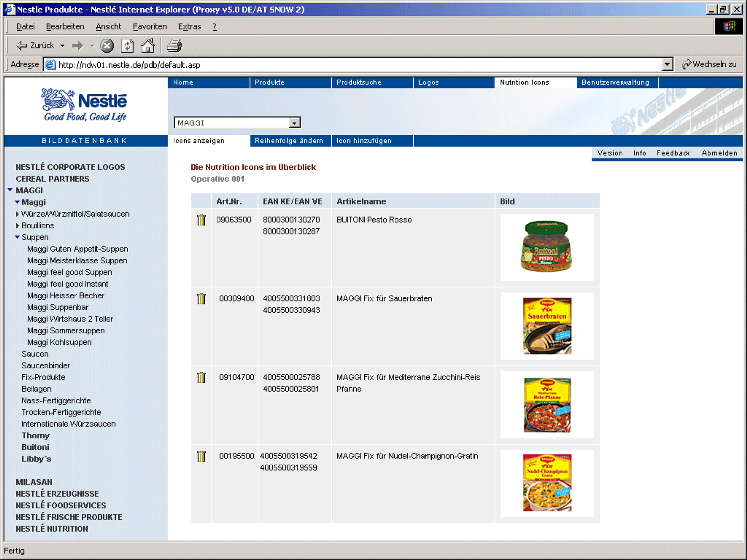Click the forward arrow navigation icon
Screen dimensions: 747x560
[x=78, y=45]
